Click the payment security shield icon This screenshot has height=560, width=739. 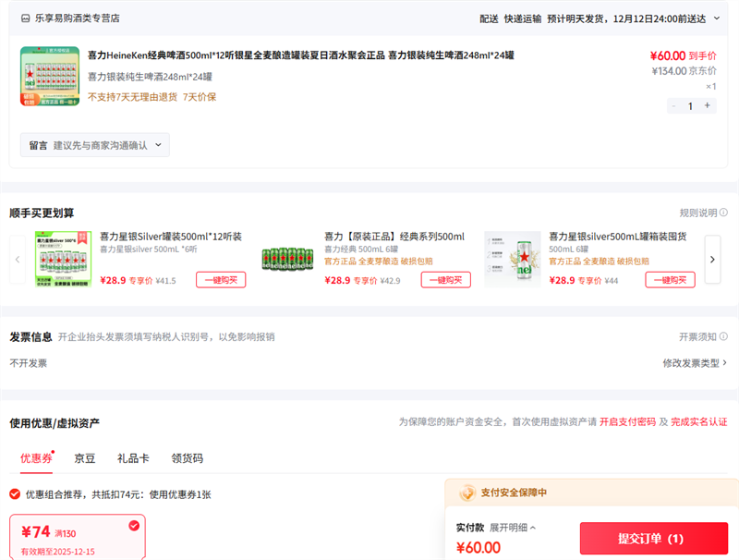[x=467, y=493]
